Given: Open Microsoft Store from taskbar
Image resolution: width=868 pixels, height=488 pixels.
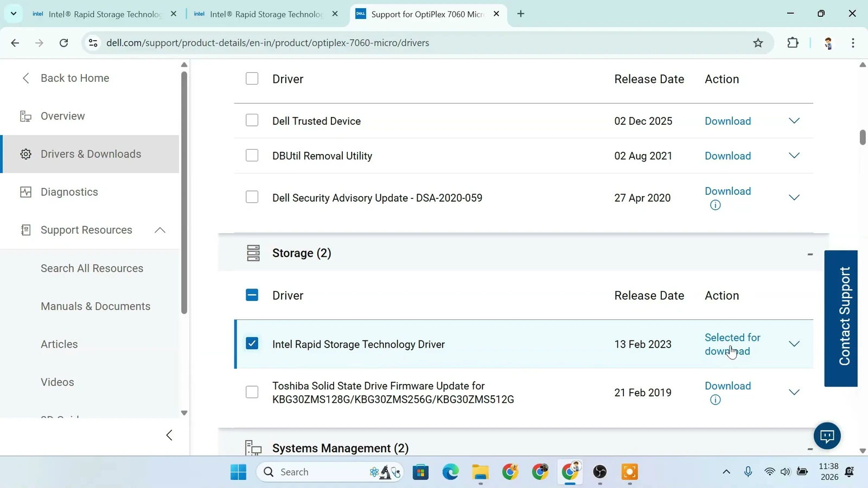Looking at the screenshot, I should (420, 472).
